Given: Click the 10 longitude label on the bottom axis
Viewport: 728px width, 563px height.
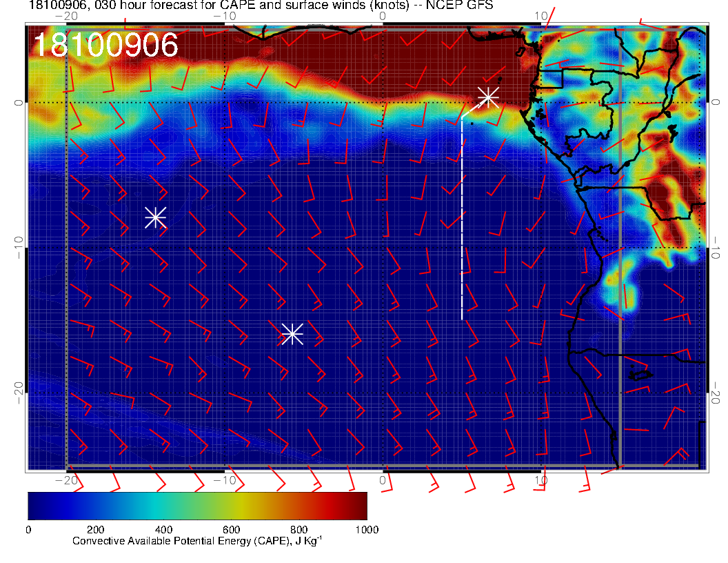Looking at the screenshot, I should coord(541,480).
